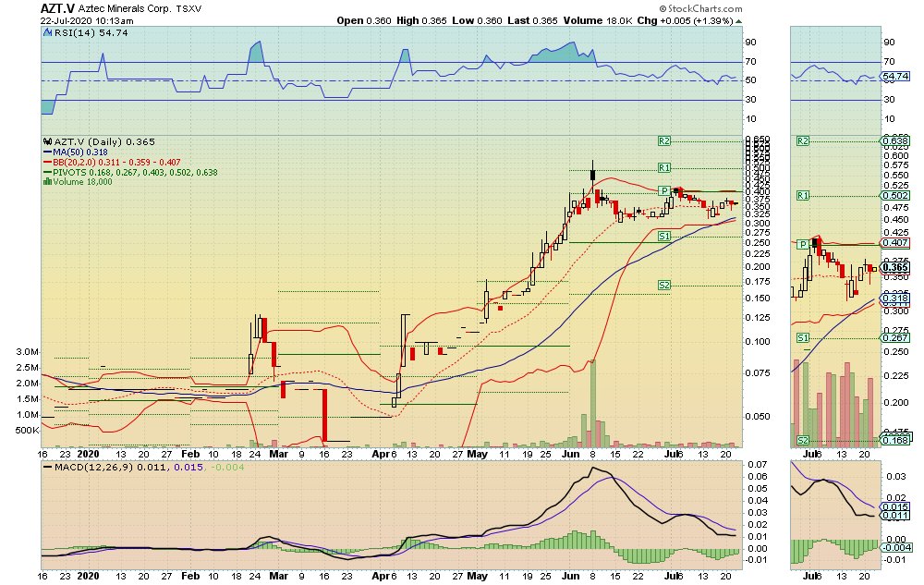Click the green up-triangle after Chg percentage
The width and height of the screenshot is (924, 585).
coord(739,21)
